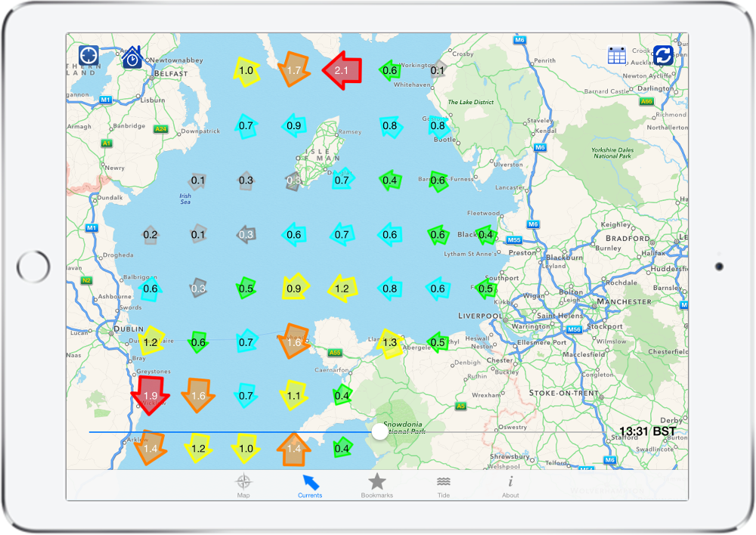Open the house-with-clock home time icon
This screenshot has width=756, height=535.
click(132, 57)
